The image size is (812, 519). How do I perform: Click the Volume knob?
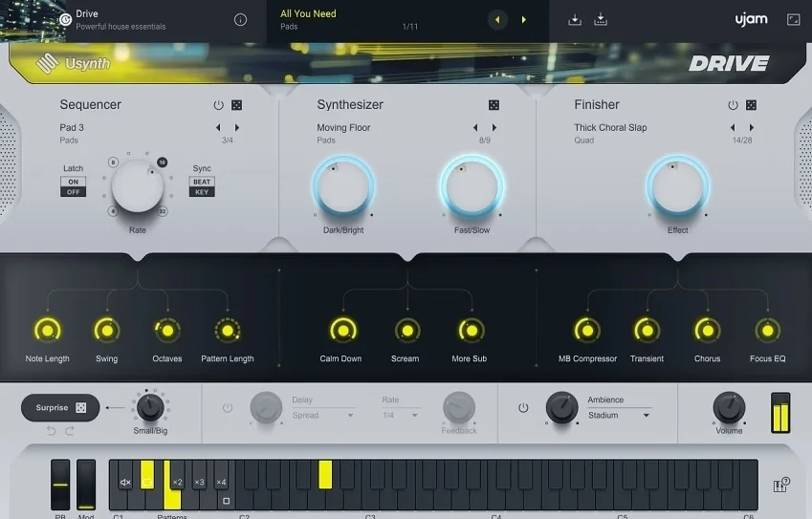tap(729, 408)
